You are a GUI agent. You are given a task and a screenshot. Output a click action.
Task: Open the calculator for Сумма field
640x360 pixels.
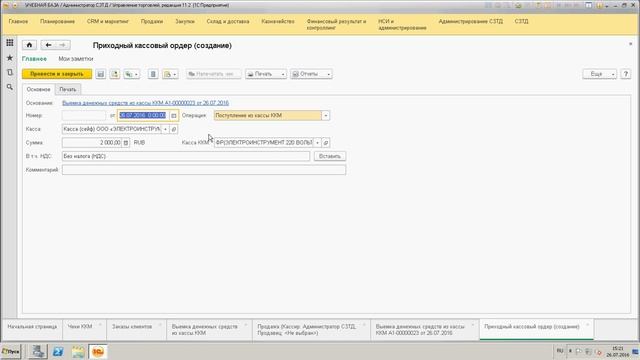126,142
